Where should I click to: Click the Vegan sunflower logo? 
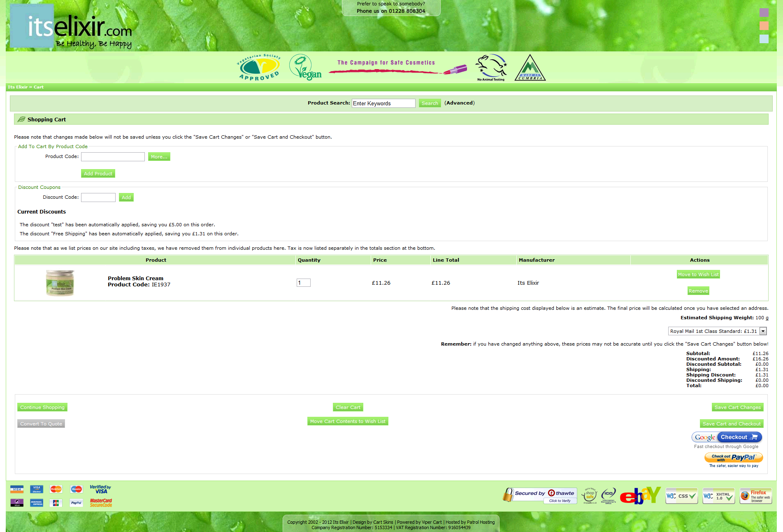point(304,67)
